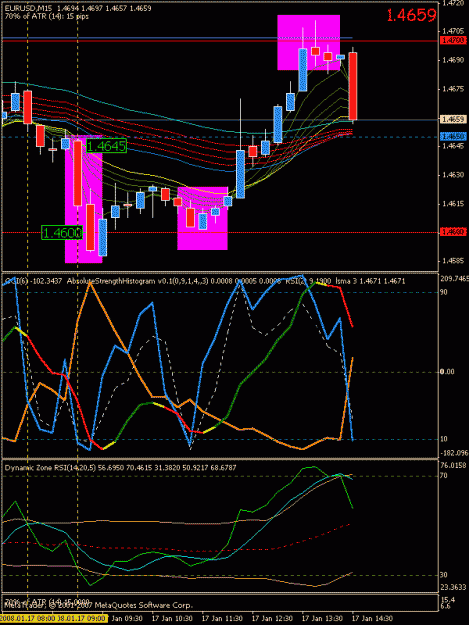Click the "17 Jan 11:30" time axis label
Image resolution: width=469 pixels, height=625 pixels.
coord(223,619)
